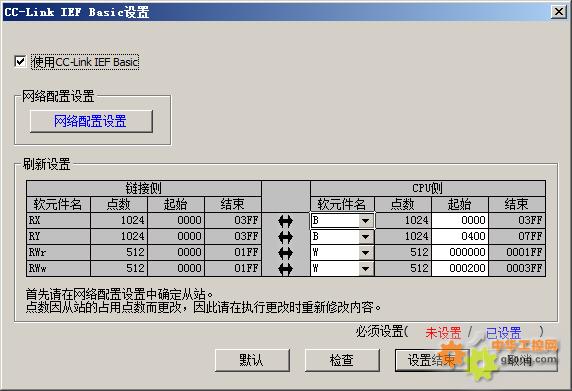Viewport: 572px width, 391px height.
Task: Click the red 未设置 legend text
Action: pyautogui.click(x=443, y=333)
